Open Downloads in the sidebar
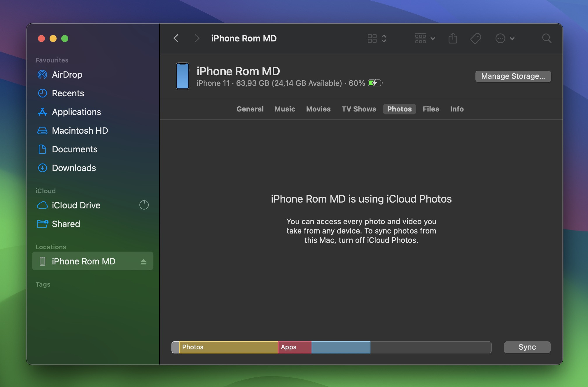This screenshot has width=588, height=387. (93, 168)
